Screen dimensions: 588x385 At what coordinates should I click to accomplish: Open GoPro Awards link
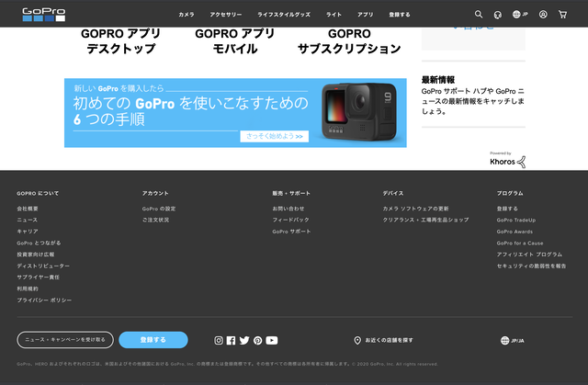[514, 232]
